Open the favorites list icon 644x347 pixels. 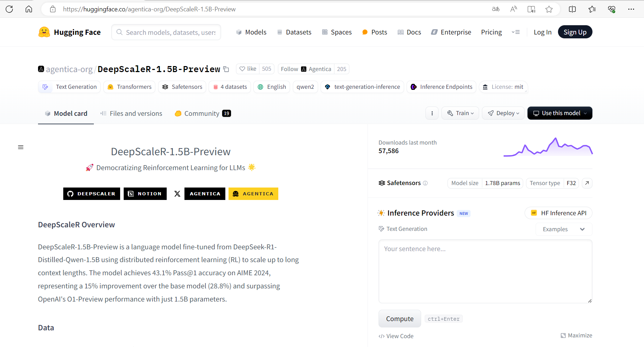point(592,9)
